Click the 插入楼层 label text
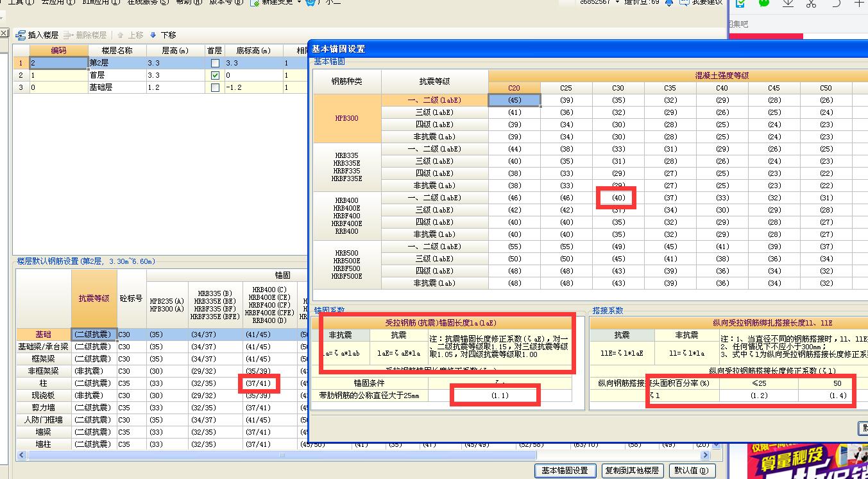This screenshot has width=868, height=479. pyautogui.click(x=43, y=35)
